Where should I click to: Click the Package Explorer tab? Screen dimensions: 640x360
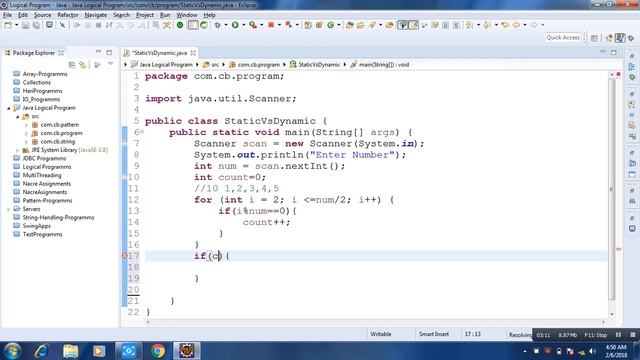pyautogui.click(x=33, y=53)
